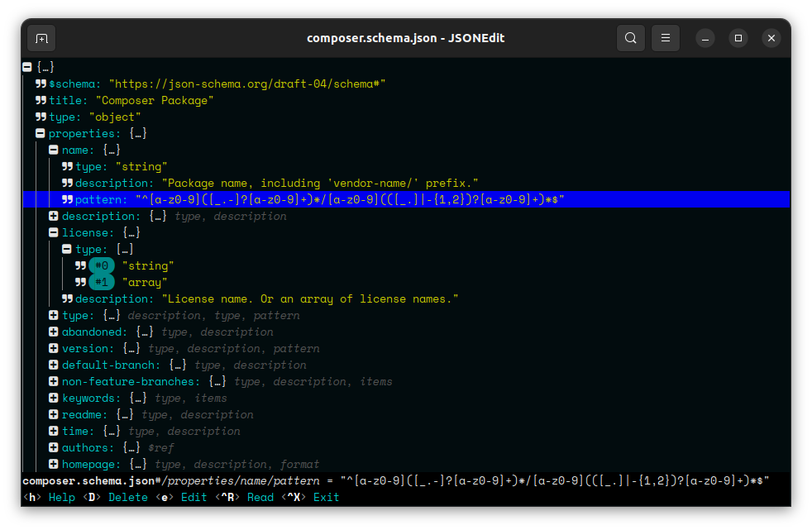Click the string icon beside title key
The image size is (812, 530).
(x=41, y=101)
